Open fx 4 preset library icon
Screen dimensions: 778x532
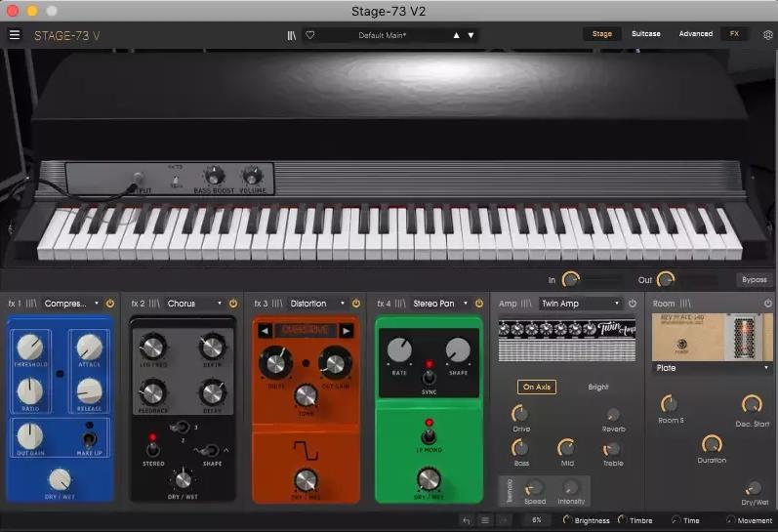pyautogui.click(x=400, y=304)
